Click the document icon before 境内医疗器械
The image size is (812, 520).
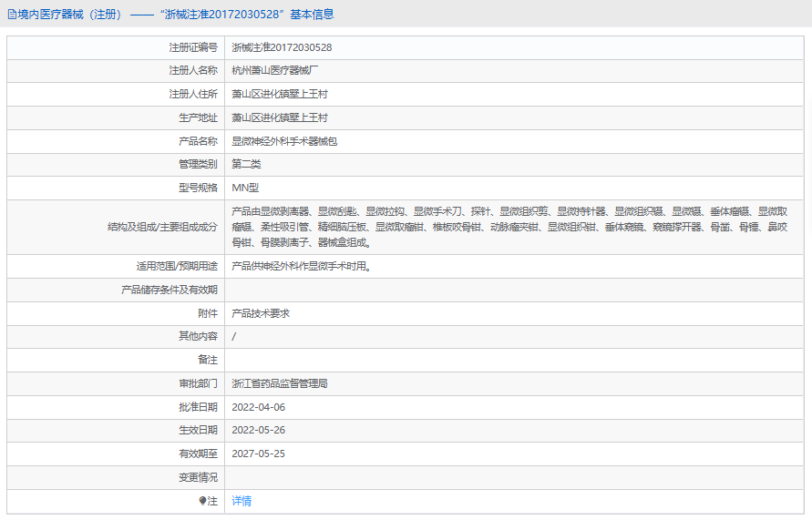click(x=12, y=15)
